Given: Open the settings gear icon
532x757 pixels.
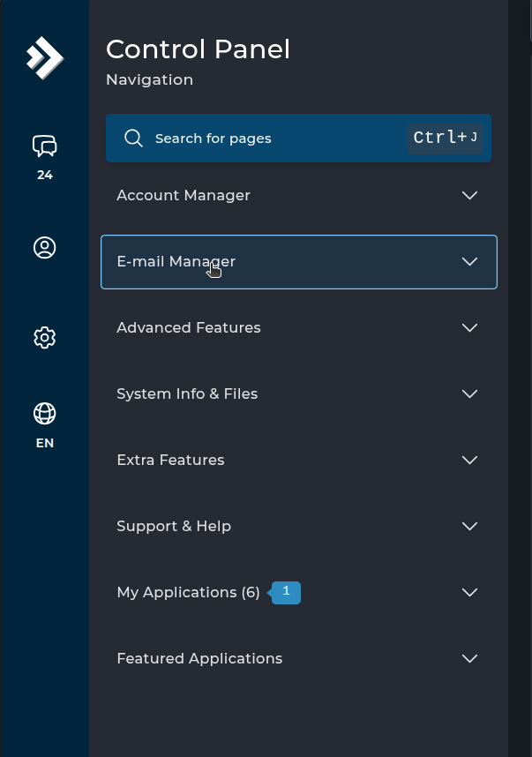Looking at the screenshot, I should (44, 337).
